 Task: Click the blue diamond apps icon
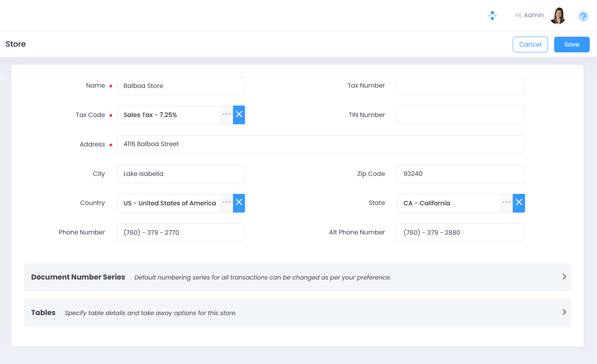[x=492, y=16]
